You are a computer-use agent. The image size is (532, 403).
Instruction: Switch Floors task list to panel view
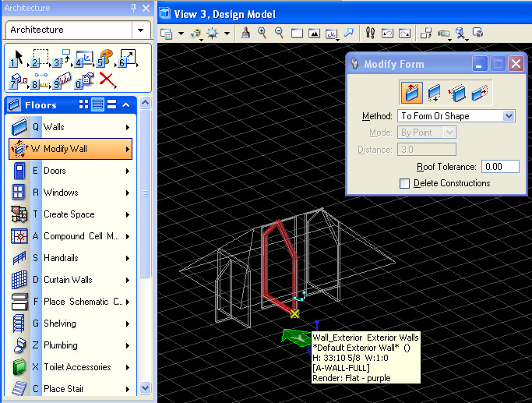coord(111,104)
